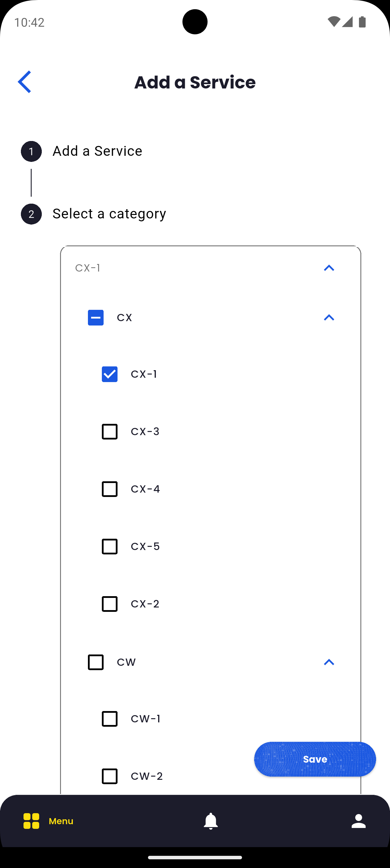The width and height of the screenshot is (390, 868).
Task: Open the notifications bell icon
Action: [x=211, y=821]
